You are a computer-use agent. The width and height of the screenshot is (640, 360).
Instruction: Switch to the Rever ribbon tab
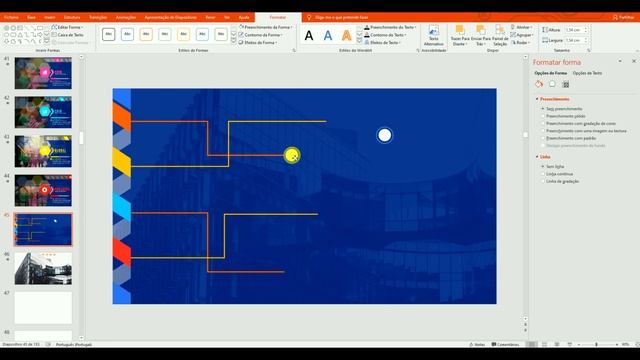point(210,17)
